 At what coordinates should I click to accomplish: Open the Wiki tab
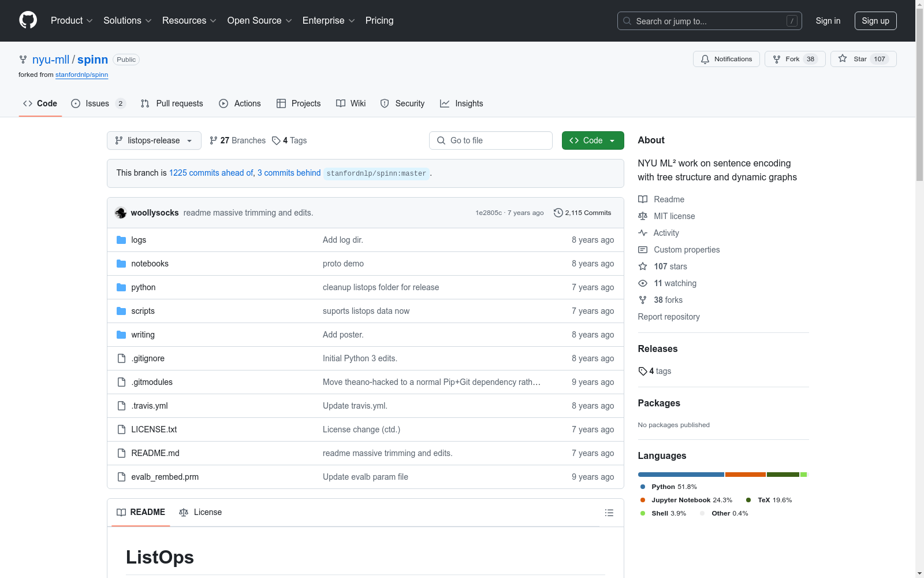pos(351,103)
